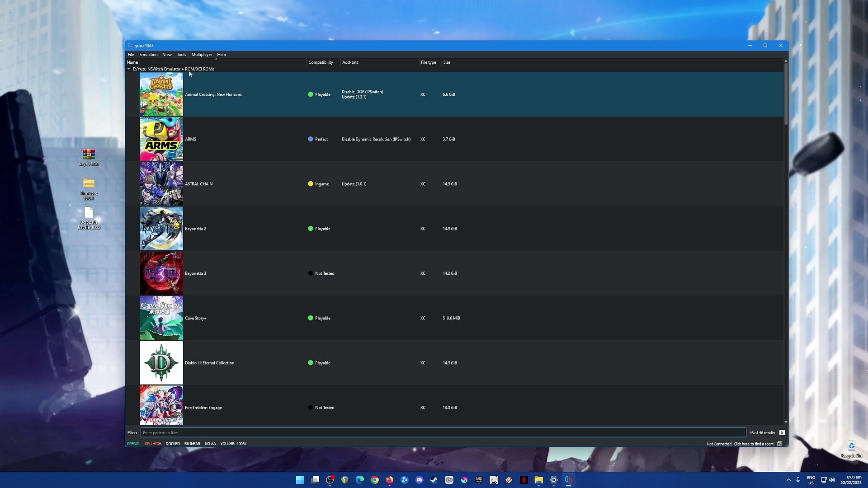868x488 pixels.
Task: Click VOLUME: 100% in status bar
Action: point(233,443)
